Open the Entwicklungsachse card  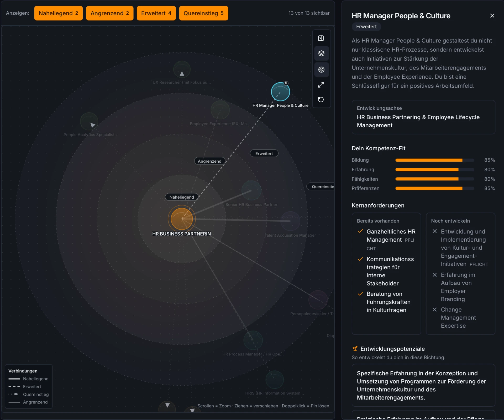click(x=423, y=117)
